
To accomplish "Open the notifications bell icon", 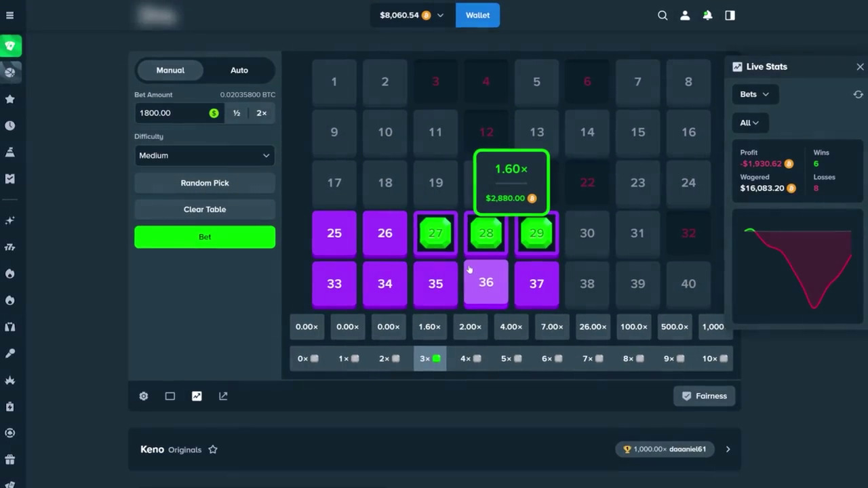I will click(x=707, y=15).
